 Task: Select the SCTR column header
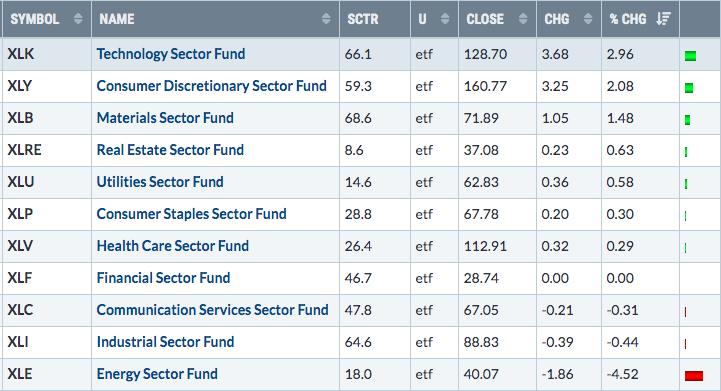[x=363, y=19]
